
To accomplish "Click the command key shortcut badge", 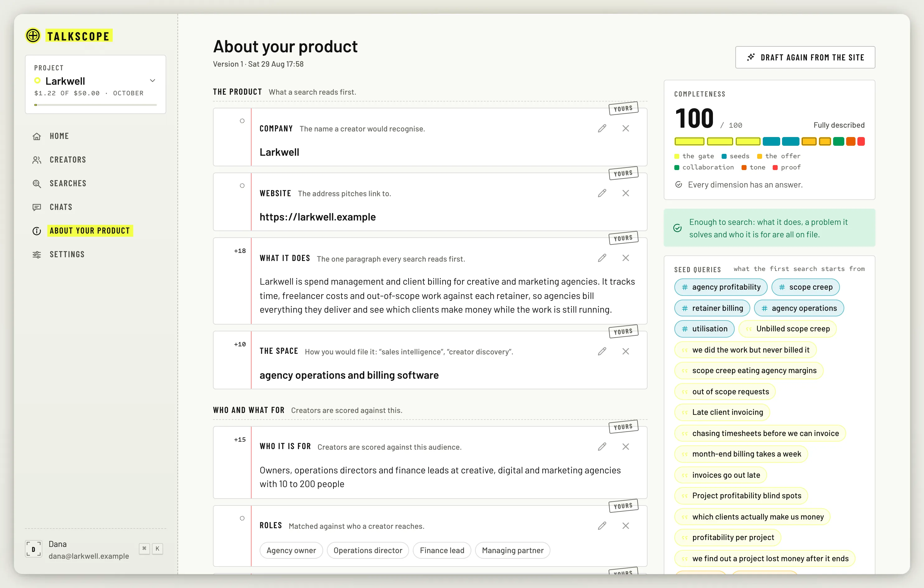I will (x=144, y=549).
